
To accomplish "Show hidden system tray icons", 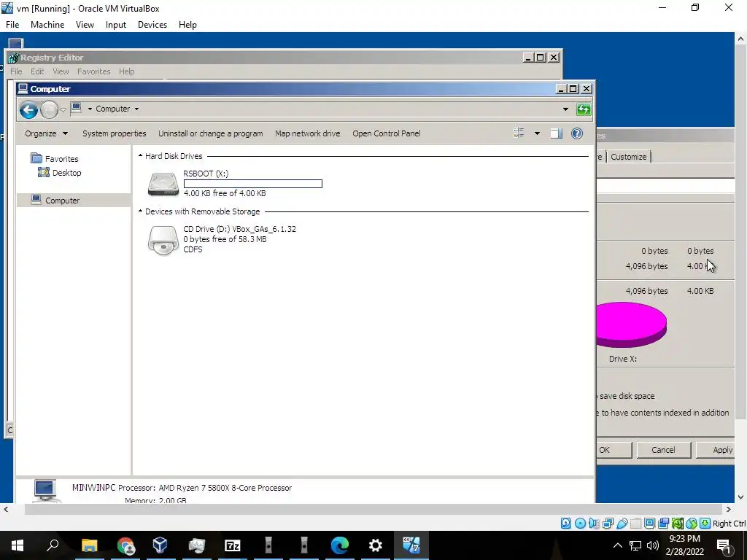I will tap(617, 545).
